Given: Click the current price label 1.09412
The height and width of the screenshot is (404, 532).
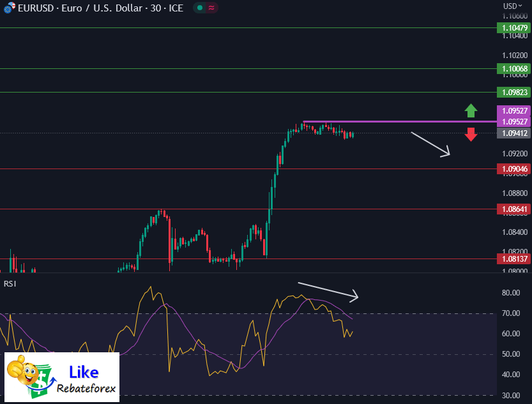Looking at the screenshot, I should (x=513, y=133).
